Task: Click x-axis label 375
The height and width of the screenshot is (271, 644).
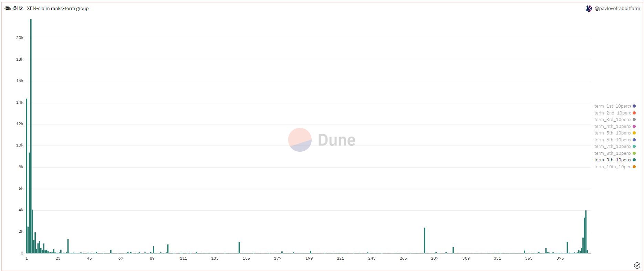Action: coord(560,258)
